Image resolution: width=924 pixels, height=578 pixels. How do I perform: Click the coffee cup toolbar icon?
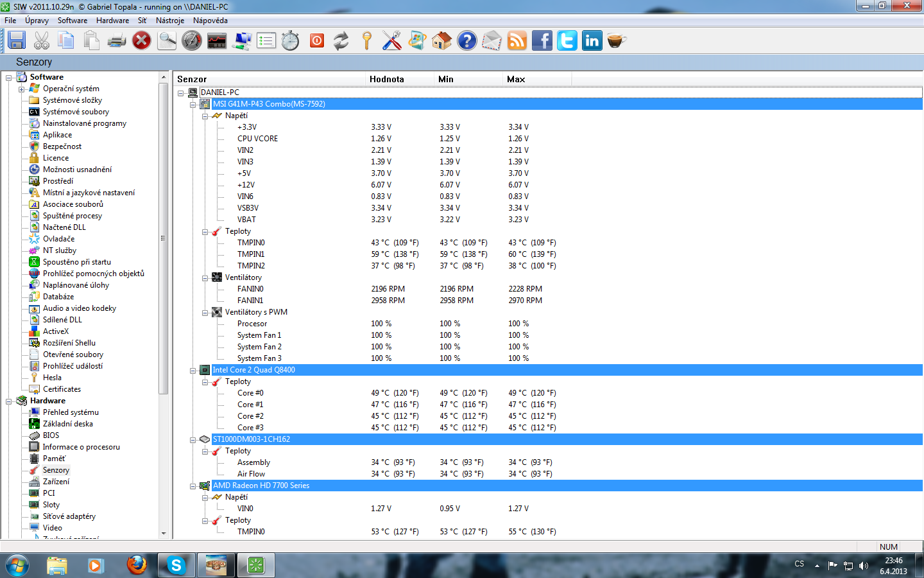[616, 41]
